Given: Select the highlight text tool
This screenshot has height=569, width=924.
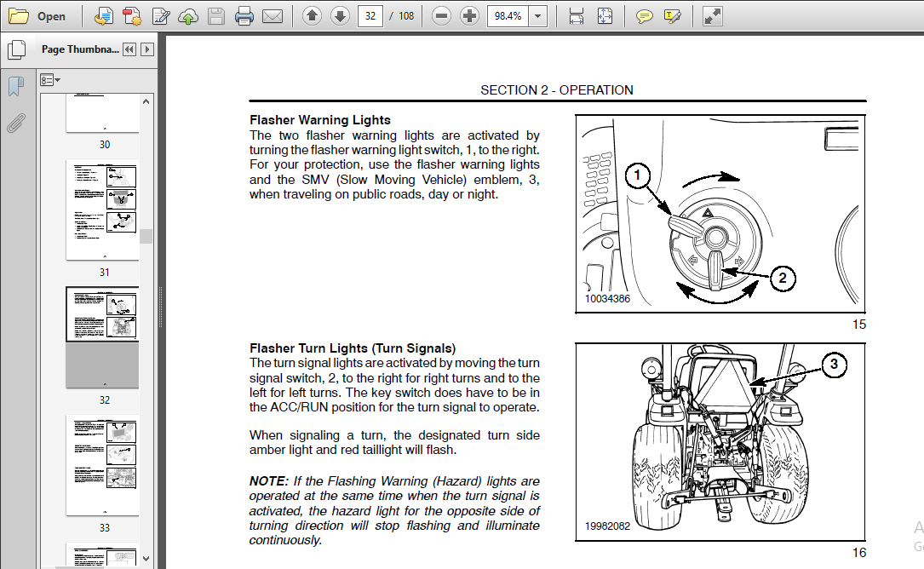Looking at the screenshot, I should (x=673, y=16).
